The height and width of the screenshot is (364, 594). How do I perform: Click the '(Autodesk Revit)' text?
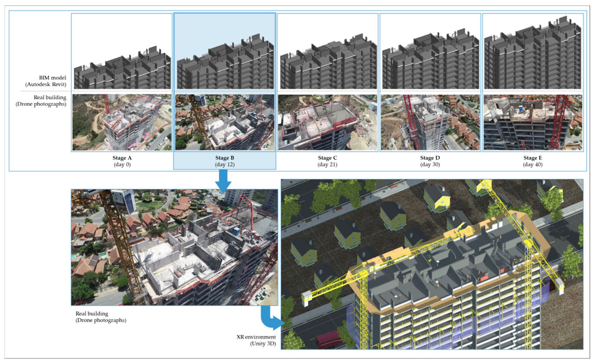tap(46, 85)
